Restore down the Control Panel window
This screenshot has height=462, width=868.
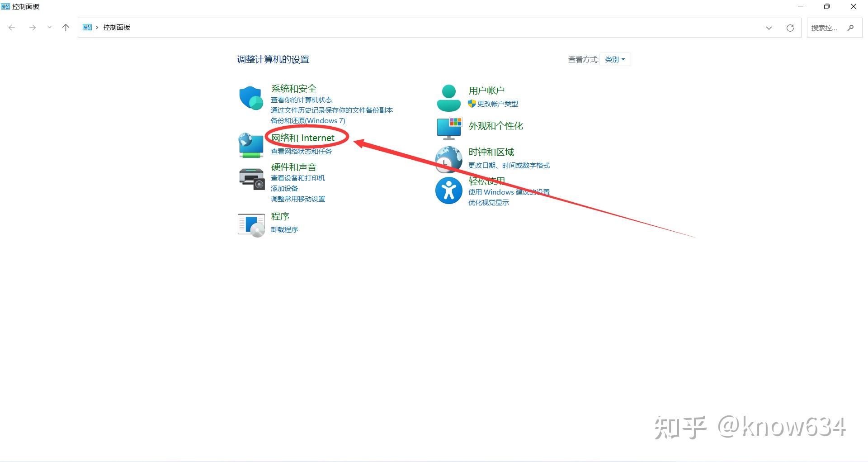[827, 6]
